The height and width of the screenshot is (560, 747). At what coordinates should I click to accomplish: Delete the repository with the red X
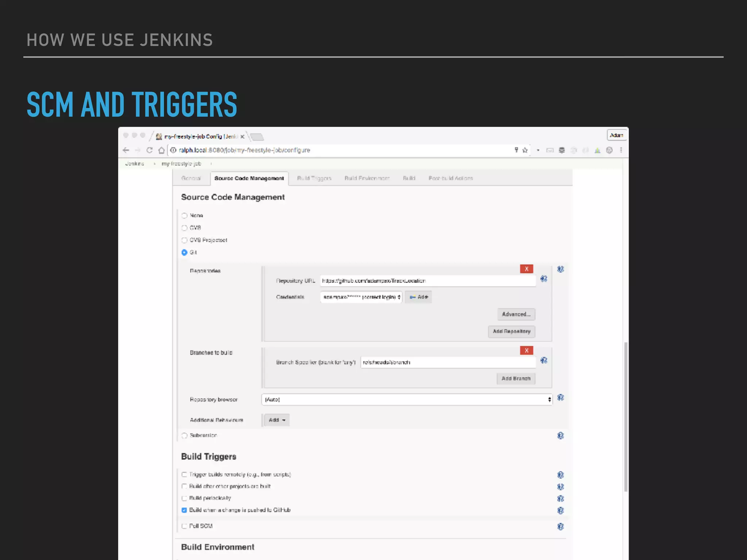pos(527,269)
